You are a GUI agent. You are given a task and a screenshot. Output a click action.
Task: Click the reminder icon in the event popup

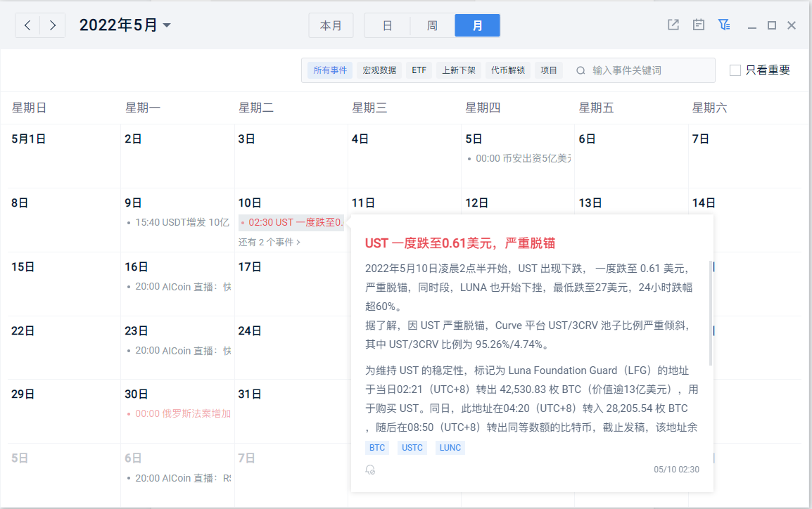370,470
